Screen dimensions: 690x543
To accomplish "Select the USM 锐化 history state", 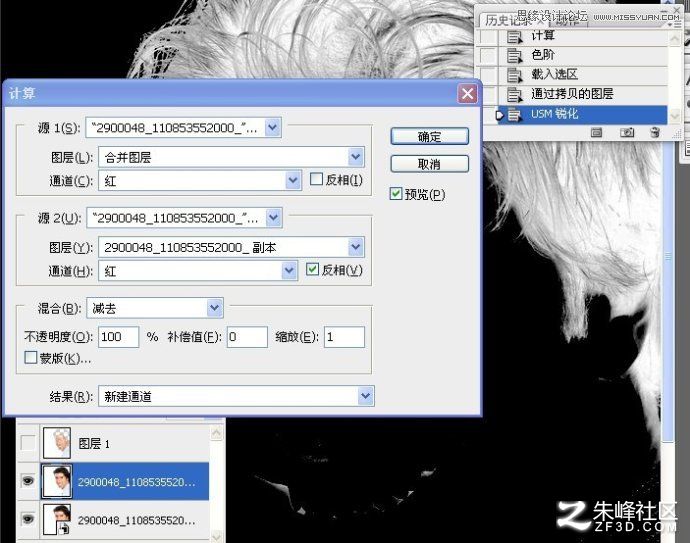I will 583,114.
